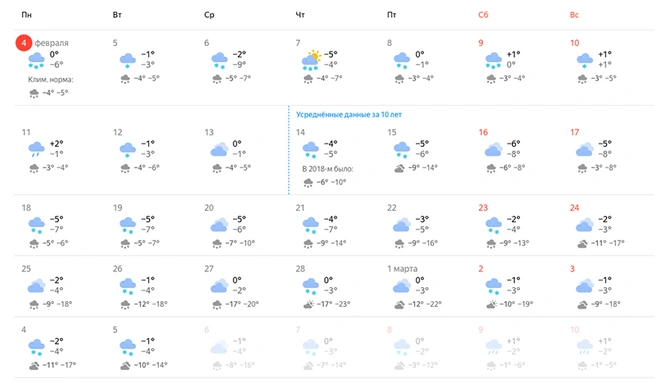Select the cloud icon for February 16
The height and width of the screenshot is (384, 656).
point(494,149)
